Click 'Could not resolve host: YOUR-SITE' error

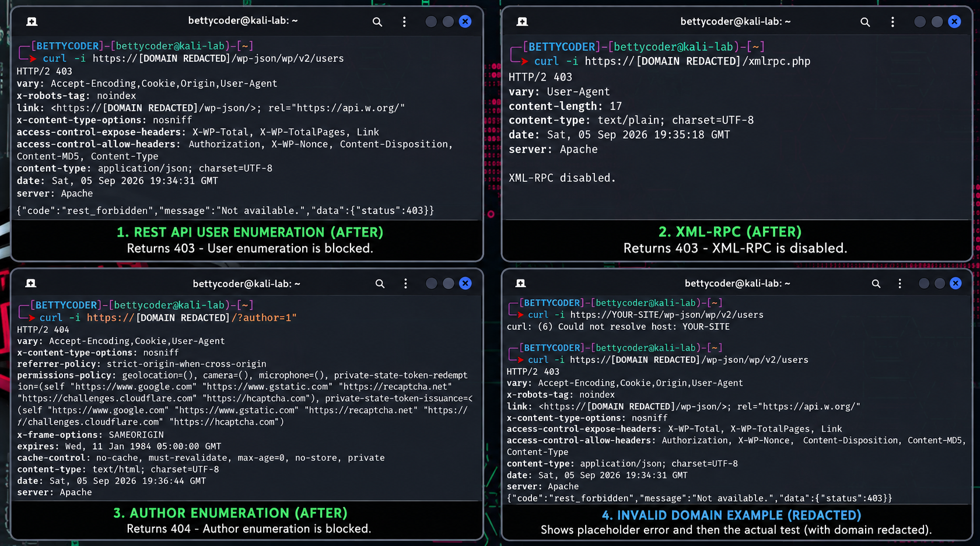point(618,327)
